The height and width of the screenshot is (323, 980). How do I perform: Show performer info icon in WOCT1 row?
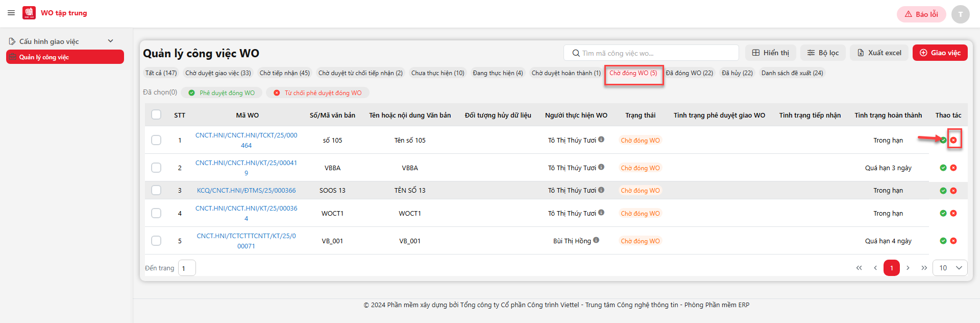(601, 213)
